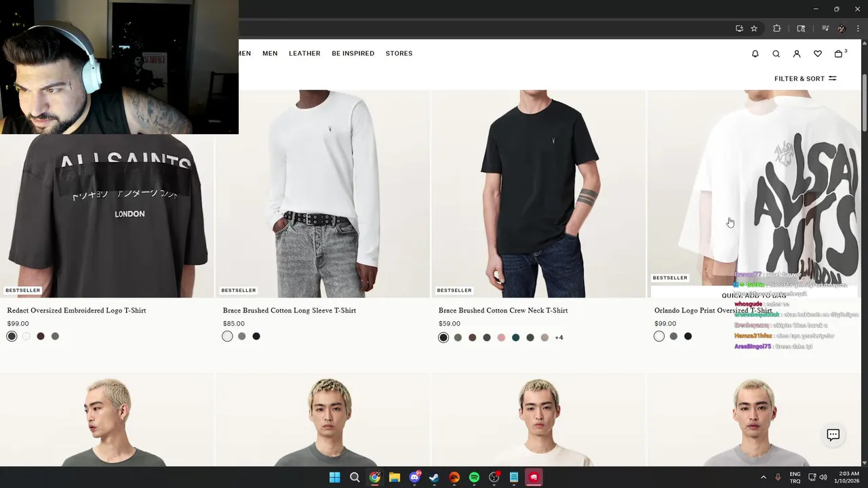Click the $85.00 price under Brace Long Sleeve
Screen dimensions: 868x488
pos(233,324)
